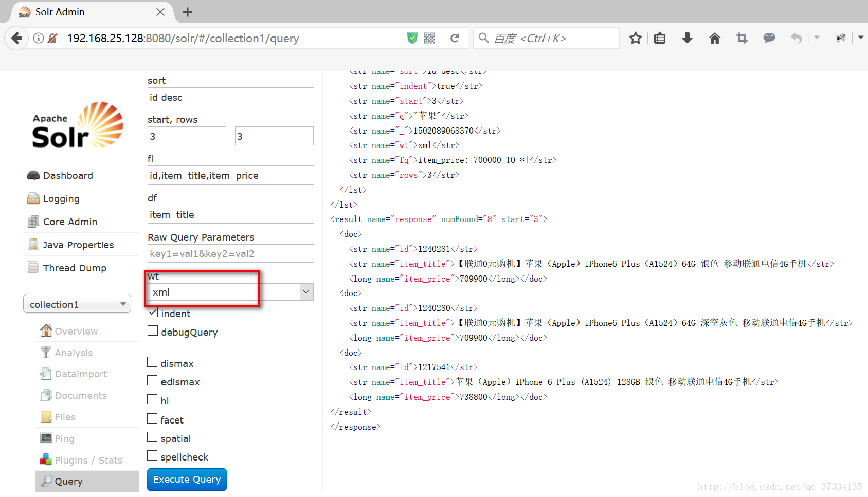Enable the dismax checkbox
This screenshot has height=497, width=868.
[152, 362]
